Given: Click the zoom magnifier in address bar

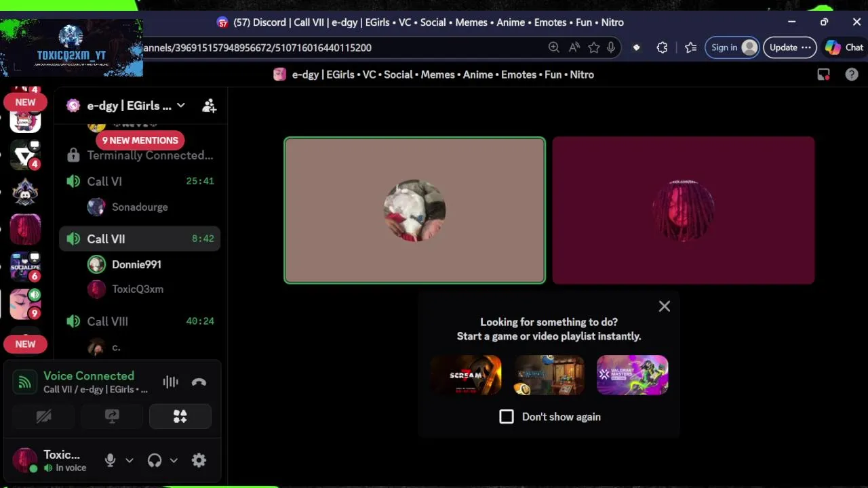Looking at the screenshot, I should point(554,47).
